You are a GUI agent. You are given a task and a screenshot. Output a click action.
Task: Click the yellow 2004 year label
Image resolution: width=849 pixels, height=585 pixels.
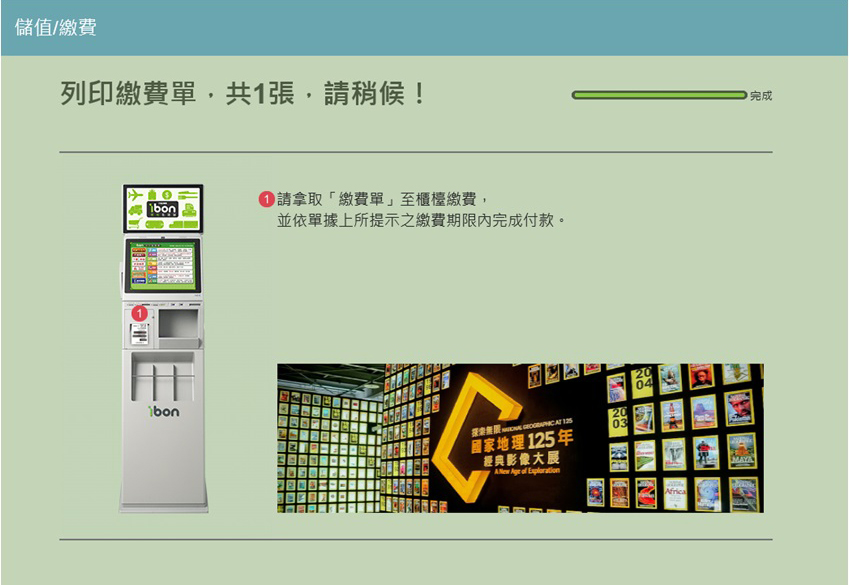coord(641,381)
